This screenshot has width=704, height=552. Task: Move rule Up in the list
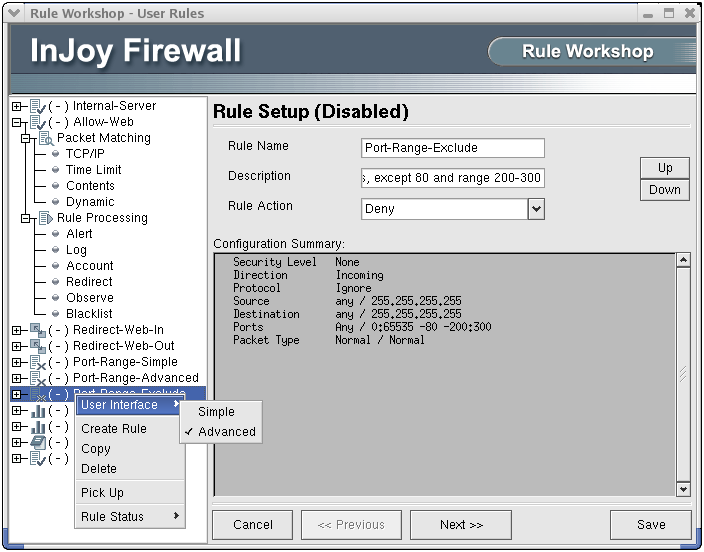[664, 168]
